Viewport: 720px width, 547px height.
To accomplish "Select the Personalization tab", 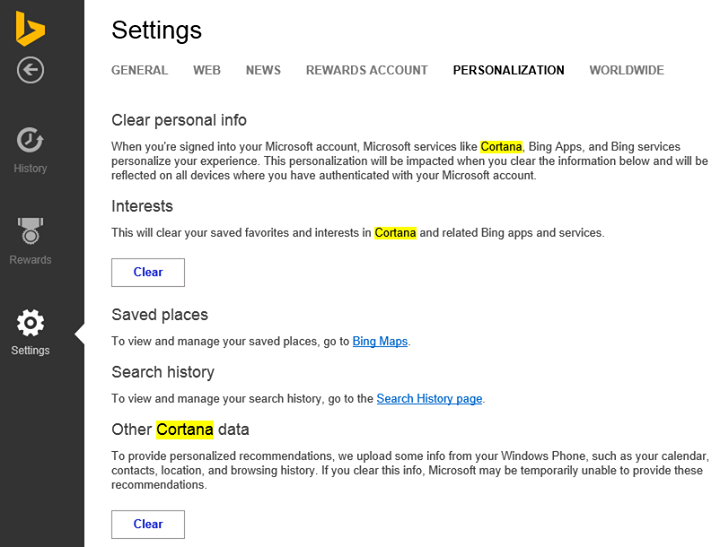I will (508, 70).
